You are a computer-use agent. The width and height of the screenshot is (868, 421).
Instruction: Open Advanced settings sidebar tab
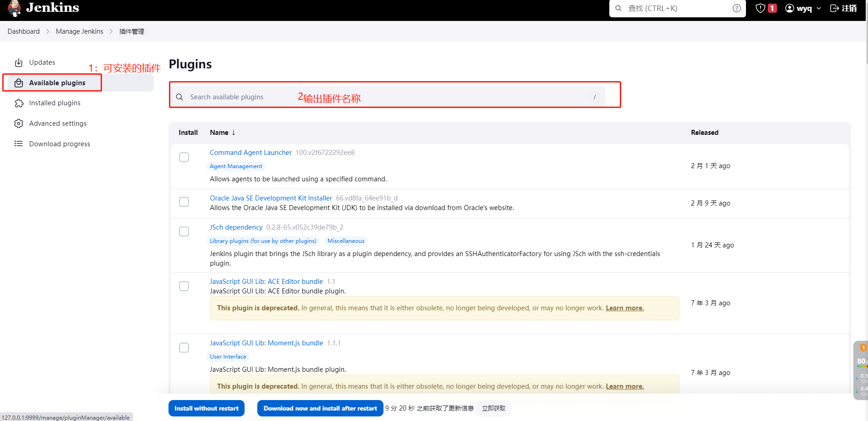click(x=81, y=123)
